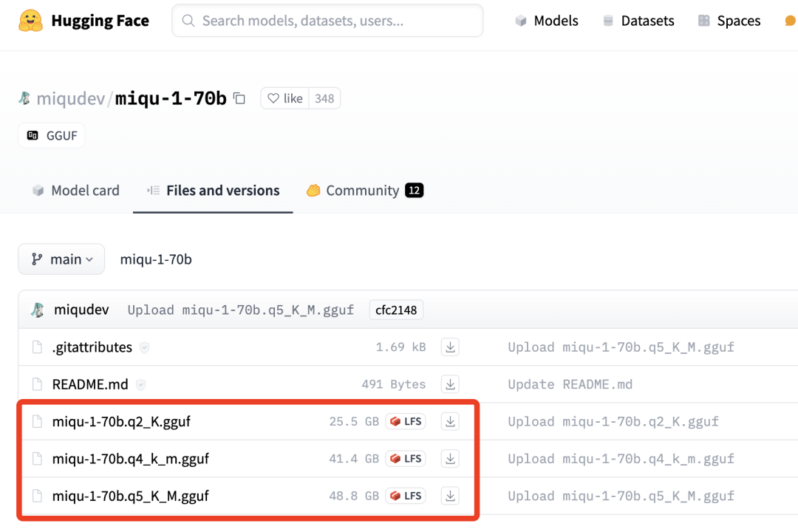Click the Community count badge 12
This screenshot has height=532, width=798.
(x=415, y=191)
